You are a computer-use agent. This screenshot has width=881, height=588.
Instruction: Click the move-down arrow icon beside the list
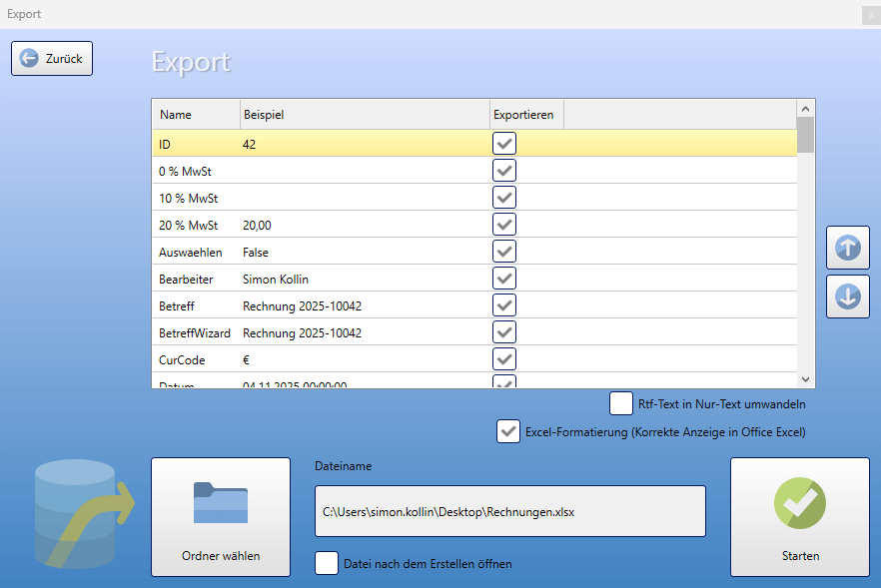pos(847,296)
